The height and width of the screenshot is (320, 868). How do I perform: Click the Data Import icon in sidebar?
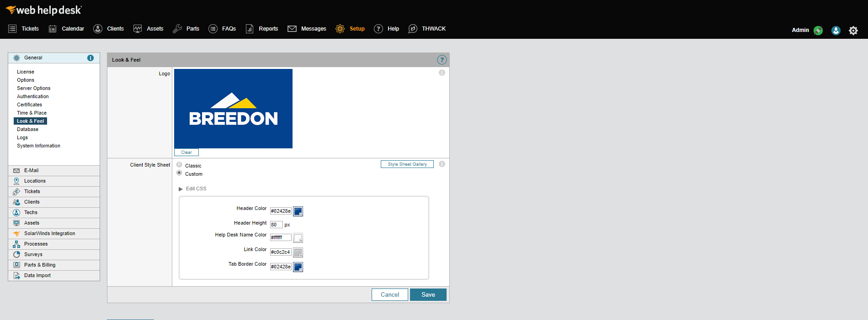16,276
